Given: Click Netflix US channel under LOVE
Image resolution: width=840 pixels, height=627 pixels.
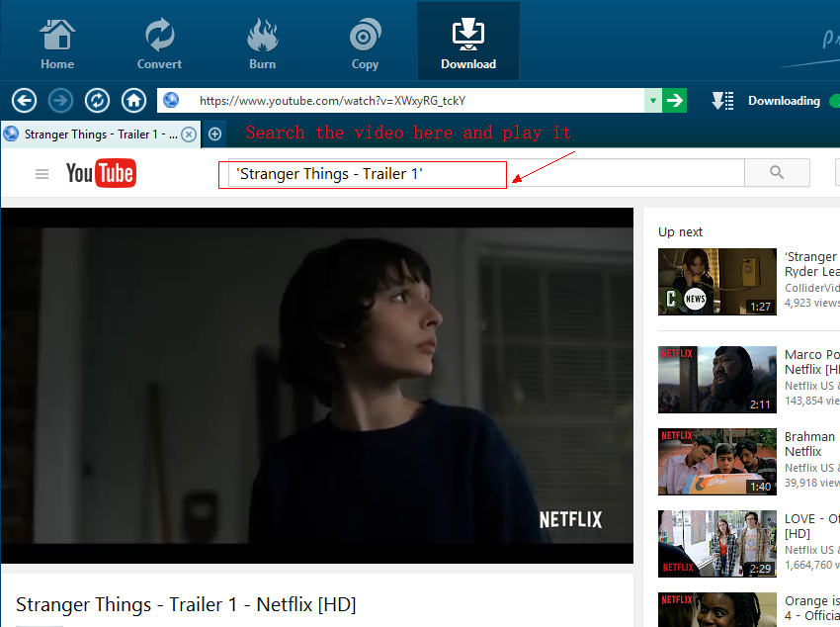Looking at the screenshot, I should [812, 550].
